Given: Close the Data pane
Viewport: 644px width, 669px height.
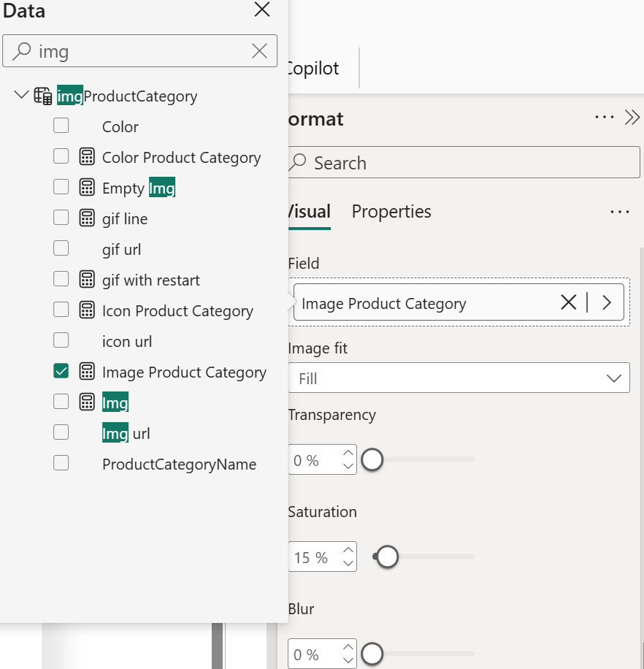Looking at the screenshot, I should coord(262,9).
